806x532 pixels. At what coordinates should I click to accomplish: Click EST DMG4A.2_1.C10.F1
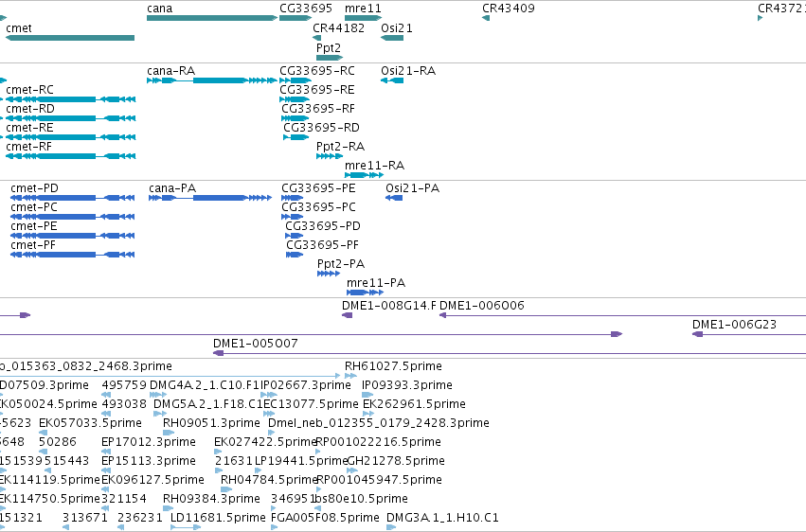(158, 395)
